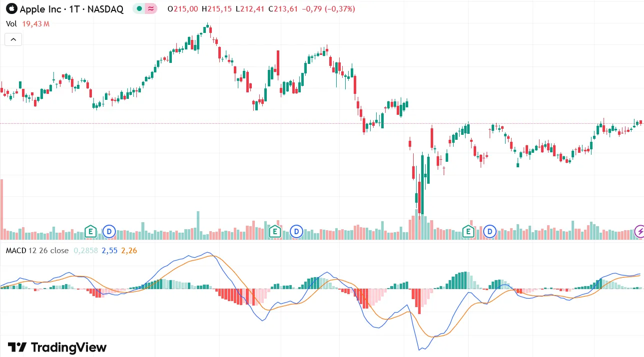The width and height of the screenshot is (644, 357).
Task: Click the middle earnings E marker
Action: [x=274, y=231]
